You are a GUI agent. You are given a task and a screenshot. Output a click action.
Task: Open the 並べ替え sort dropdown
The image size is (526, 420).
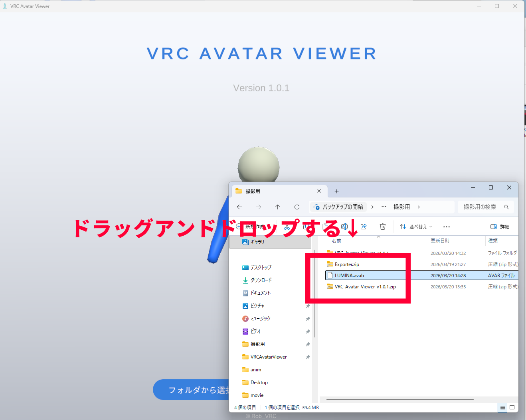(416, 227)
